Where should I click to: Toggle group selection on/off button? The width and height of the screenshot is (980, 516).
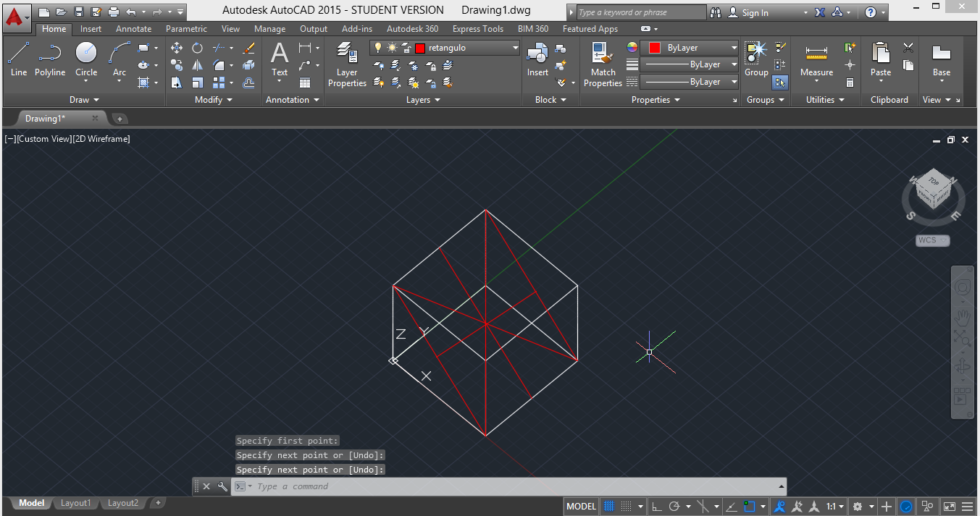pos(779,83)
